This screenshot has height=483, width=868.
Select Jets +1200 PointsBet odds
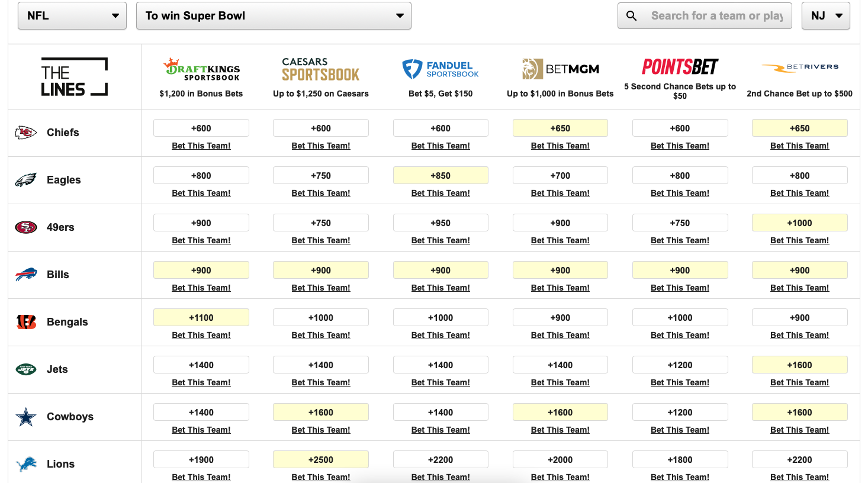pos(680,365)
